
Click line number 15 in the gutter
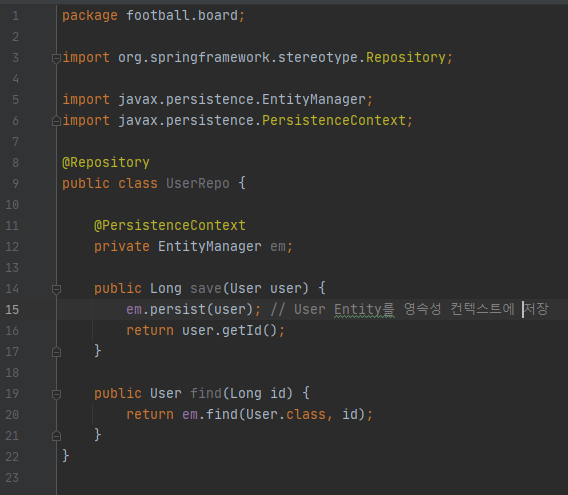[x=12, y=310]
